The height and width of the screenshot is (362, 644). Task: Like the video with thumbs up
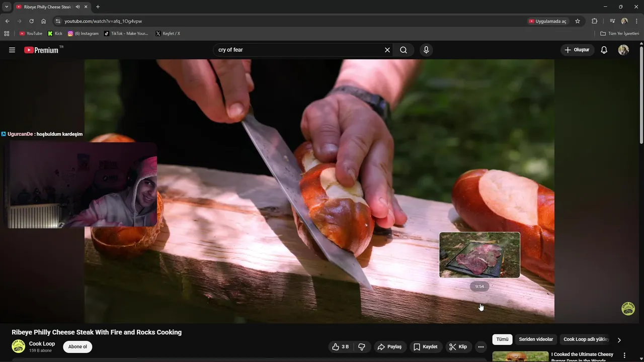(x=341, y=347)
